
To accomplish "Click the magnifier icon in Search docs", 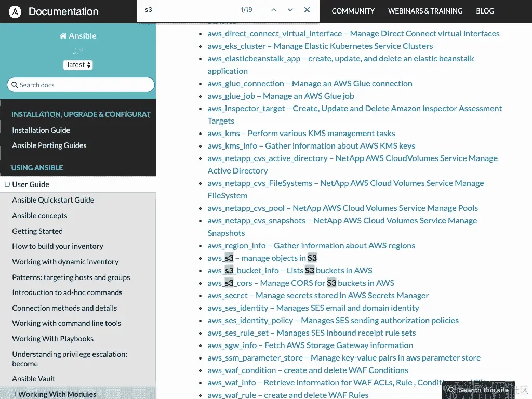I will [x=15, y=85].
